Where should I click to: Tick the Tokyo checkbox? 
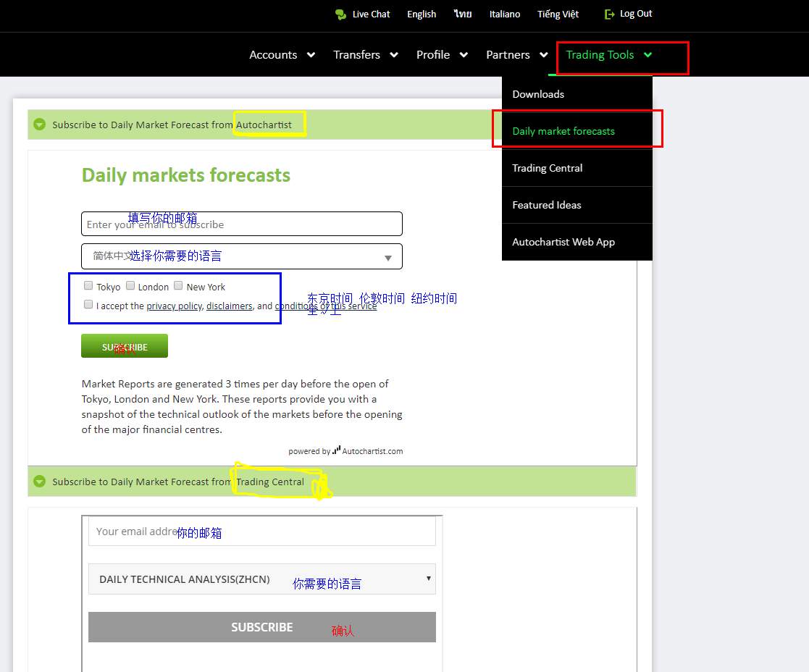click(88, 286)
